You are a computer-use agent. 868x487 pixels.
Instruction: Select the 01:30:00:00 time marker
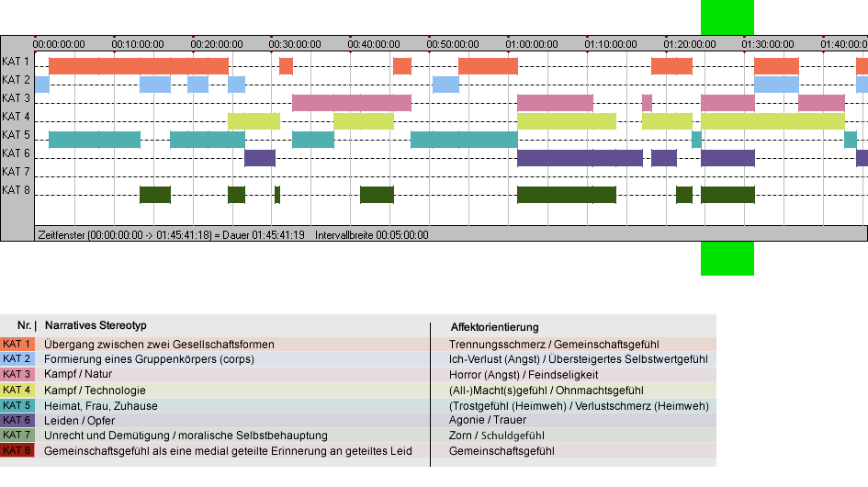[768, 44]
